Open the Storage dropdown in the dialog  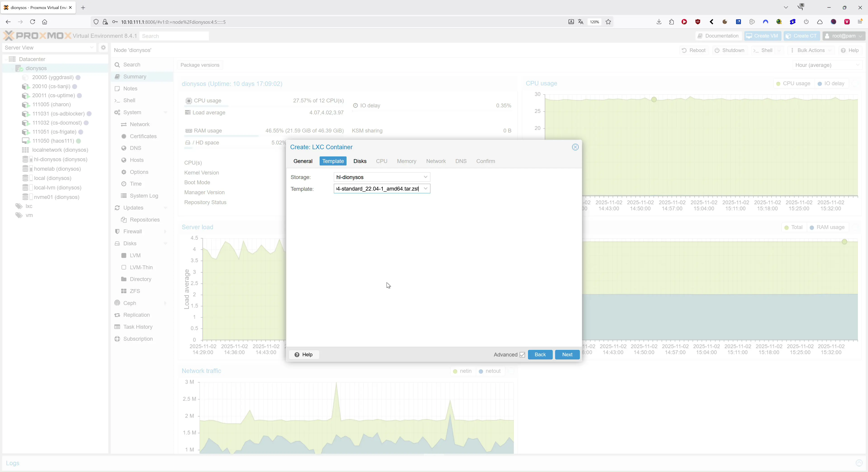point(426,177)
